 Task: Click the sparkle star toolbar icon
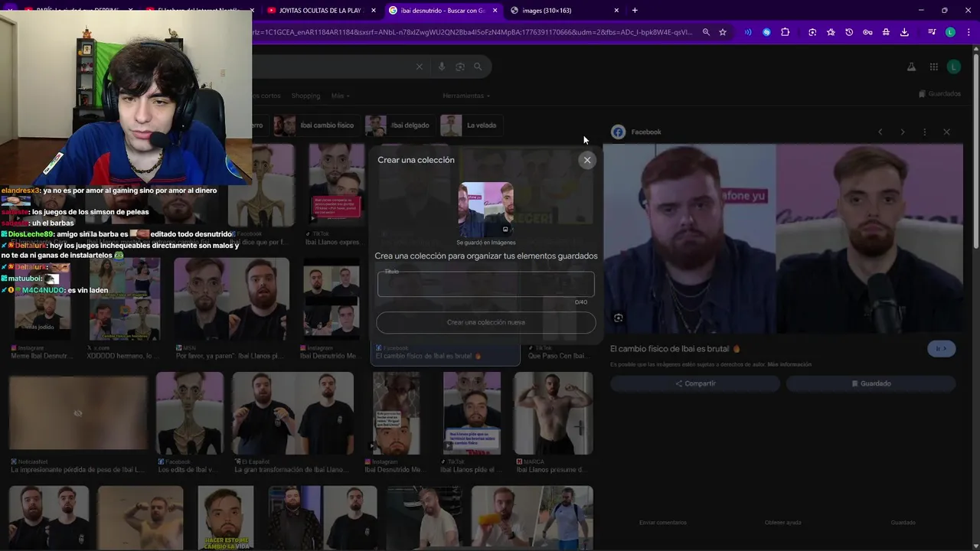831,32
